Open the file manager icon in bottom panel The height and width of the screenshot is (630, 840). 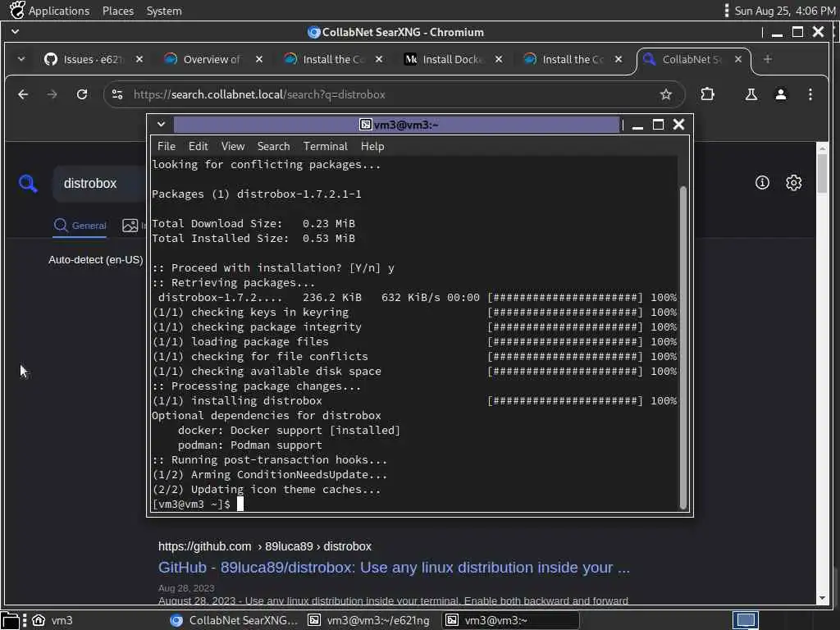click(10, 620)
